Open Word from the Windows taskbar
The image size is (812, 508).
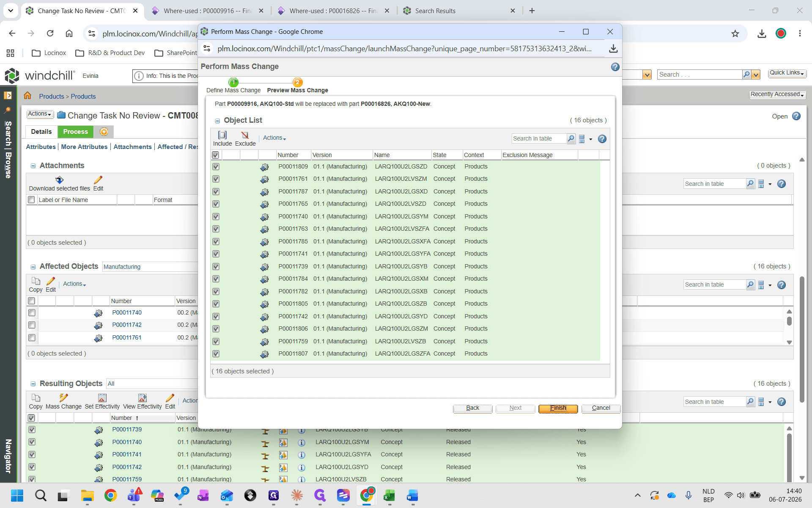(412, 495)
